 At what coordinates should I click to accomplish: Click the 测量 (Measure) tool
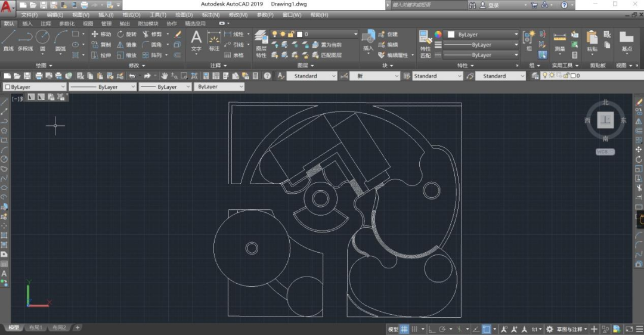click(x=560, y=41)
